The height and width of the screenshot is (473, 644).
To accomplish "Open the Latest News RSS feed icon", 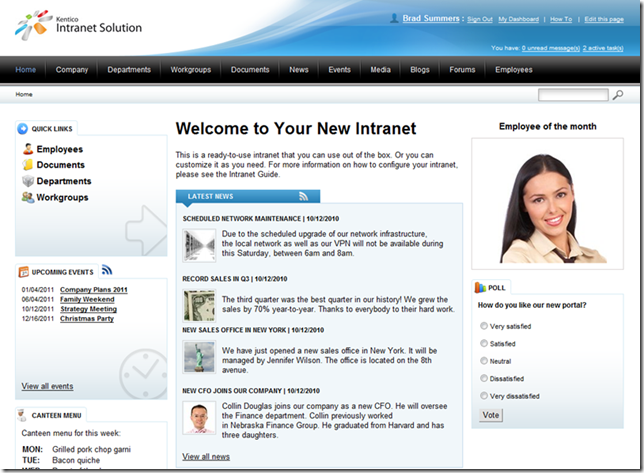I will [x=304, y=197].
